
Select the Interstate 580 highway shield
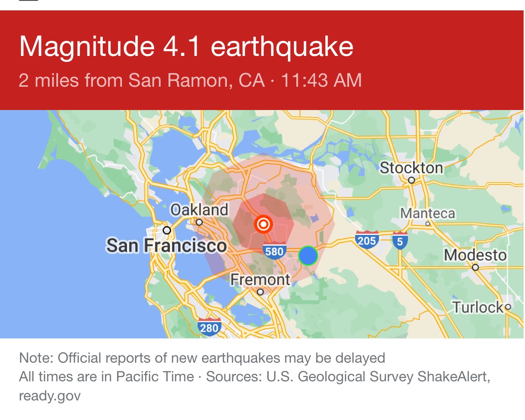274,251
